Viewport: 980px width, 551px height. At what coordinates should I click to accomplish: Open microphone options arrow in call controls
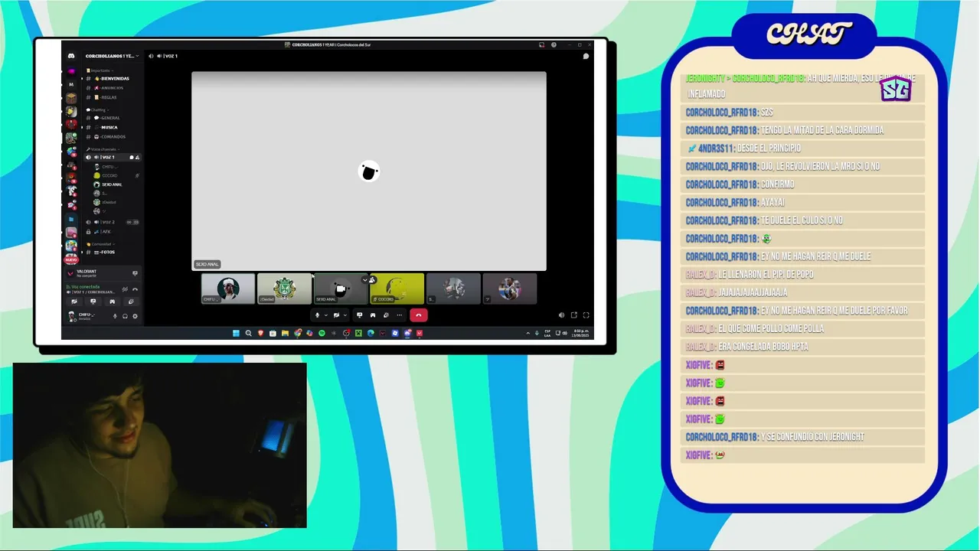(326, 315)
